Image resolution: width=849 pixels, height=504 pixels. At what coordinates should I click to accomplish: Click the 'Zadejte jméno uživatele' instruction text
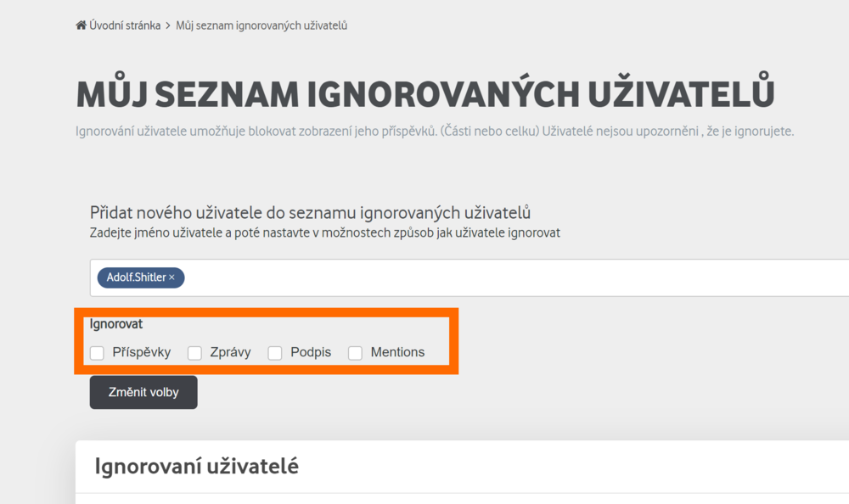325,232
